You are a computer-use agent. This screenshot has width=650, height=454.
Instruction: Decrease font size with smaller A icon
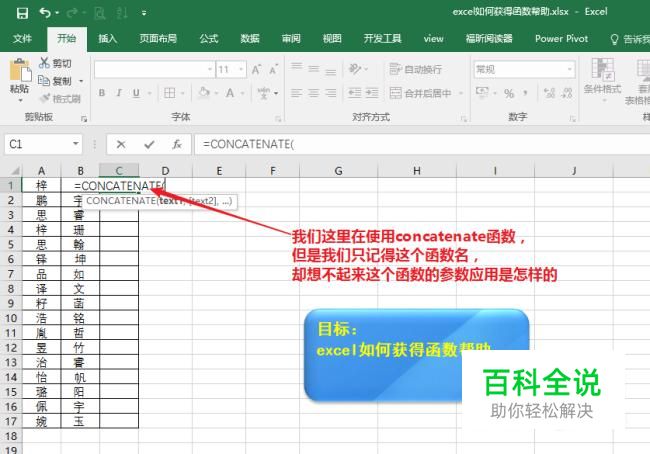pyautogui.click(x=273, y=69)
